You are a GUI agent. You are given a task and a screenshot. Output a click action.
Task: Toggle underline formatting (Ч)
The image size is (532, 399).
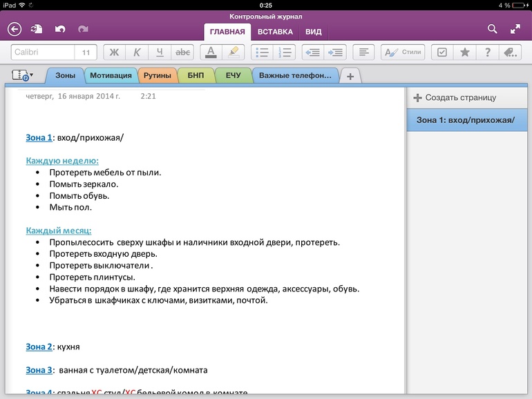(160, 52)
